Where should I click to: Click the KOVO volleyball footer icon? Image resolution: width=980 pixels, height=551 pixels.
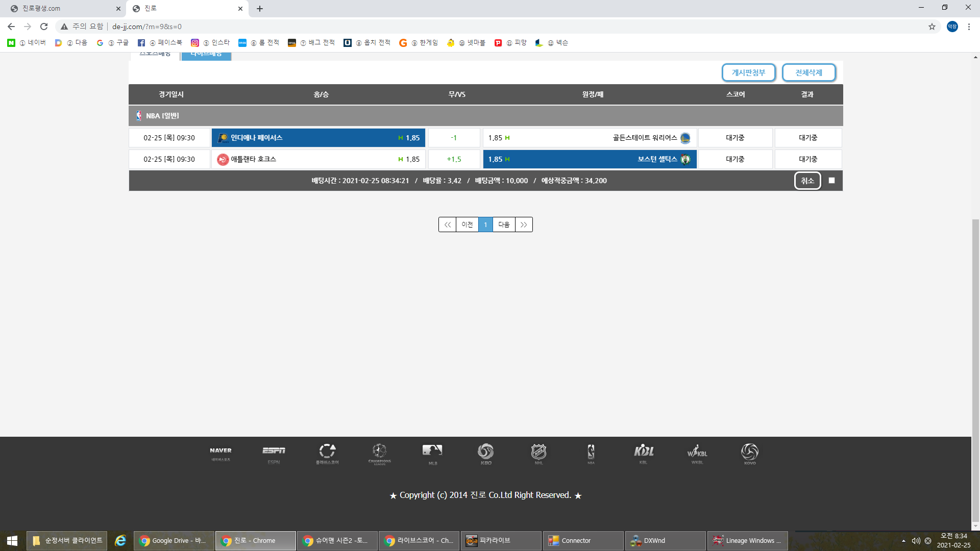coord(749,453)
